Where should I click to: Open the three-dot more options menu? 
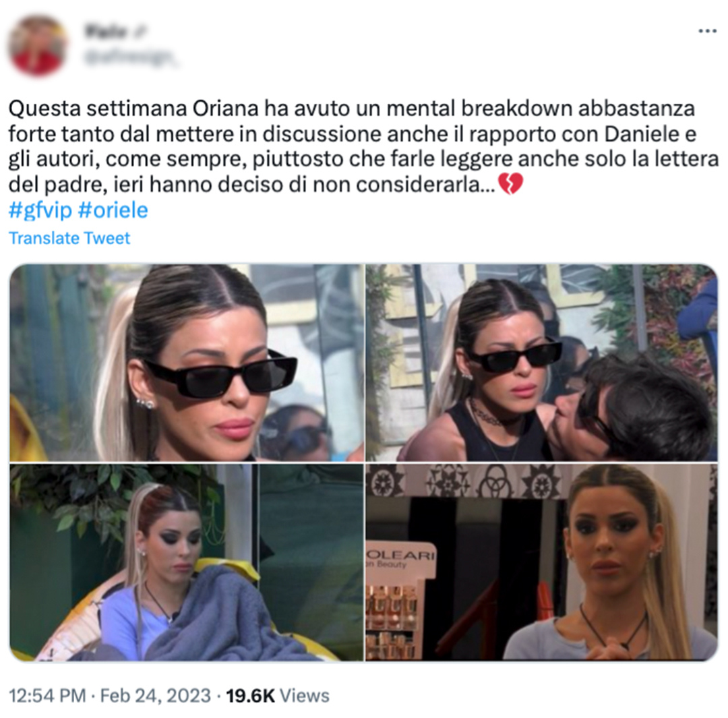(x=707, y=31)
